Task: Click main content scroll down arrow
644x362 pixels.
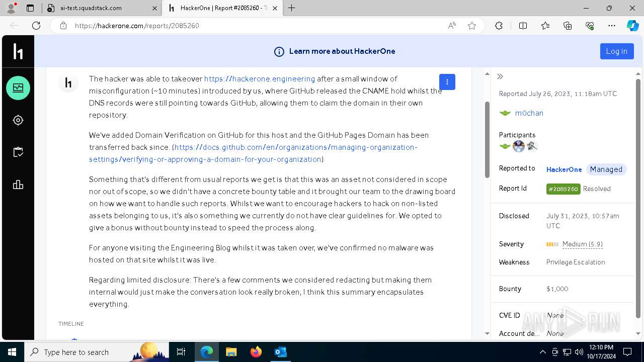Action: (487, 333)
